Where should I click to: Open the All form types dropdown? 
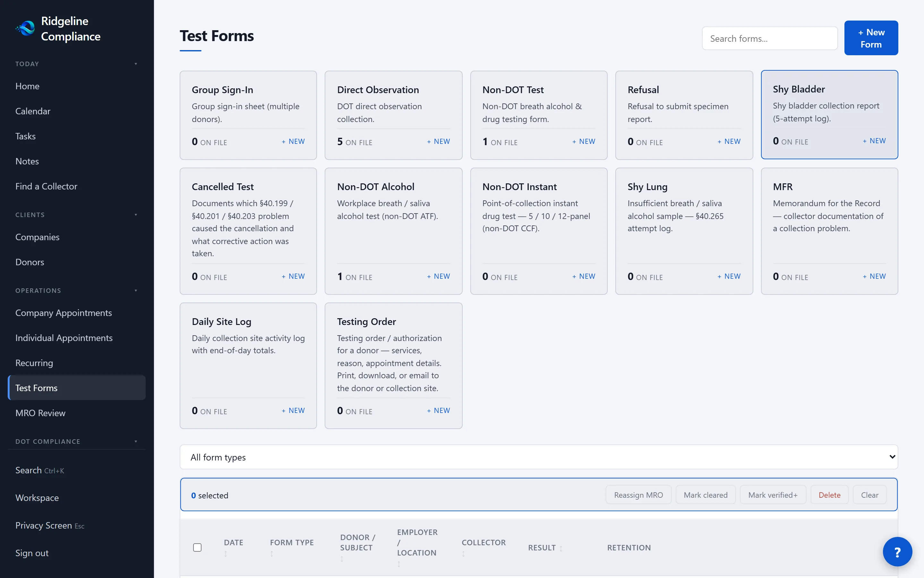[539, 457]
